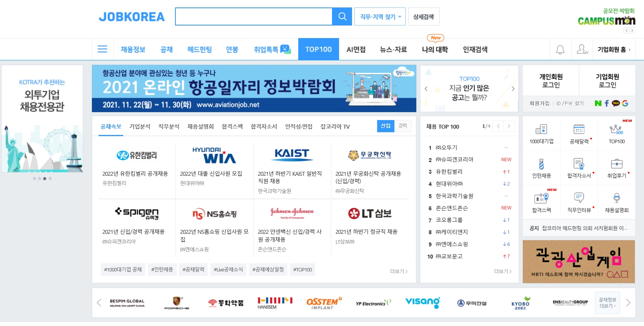This screenshot has width=644, height=326.
Task: Open the 나의 대학 menu
Action: 435,49
